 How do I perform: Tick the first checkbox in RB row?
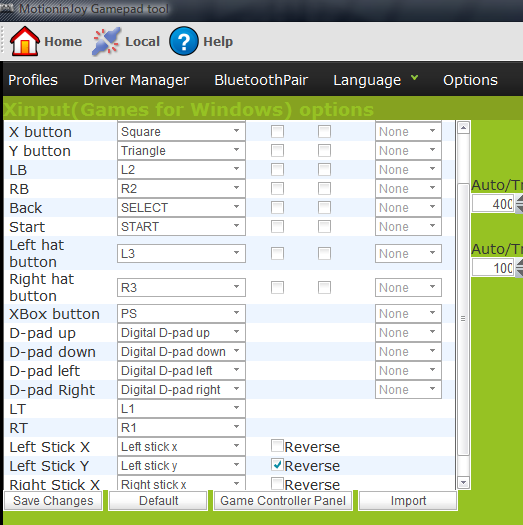click(x=277, y=189)
